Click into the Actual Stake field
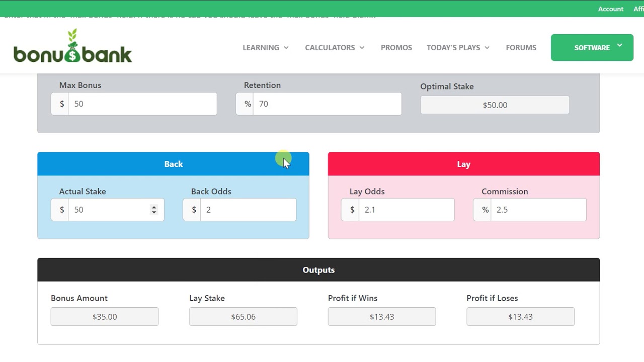 click(x=116, y=210)
